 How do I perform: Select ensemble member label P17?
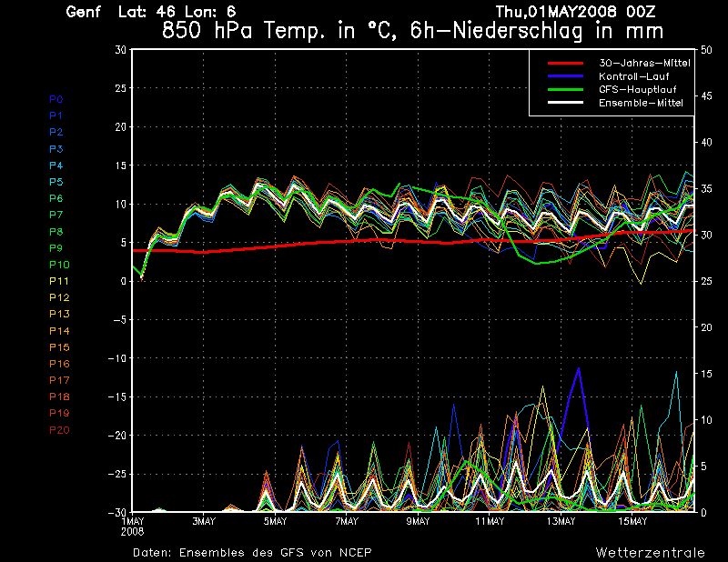58,380
